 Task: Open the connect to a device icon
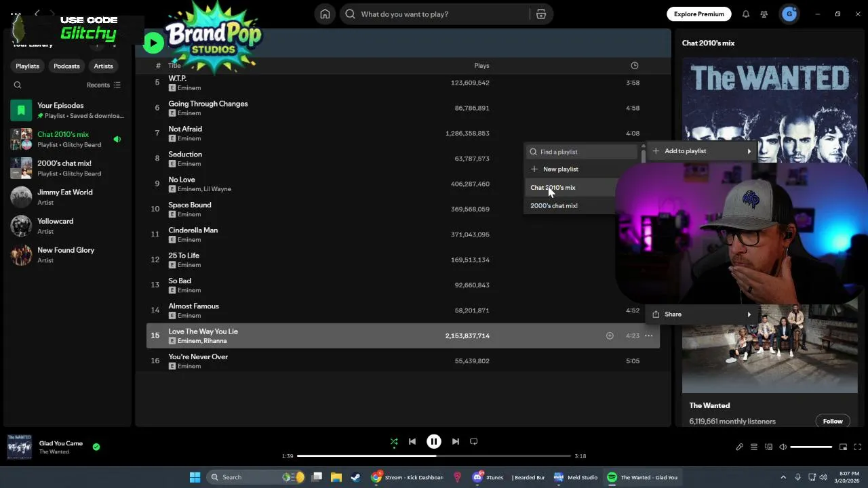click(768, 447)
